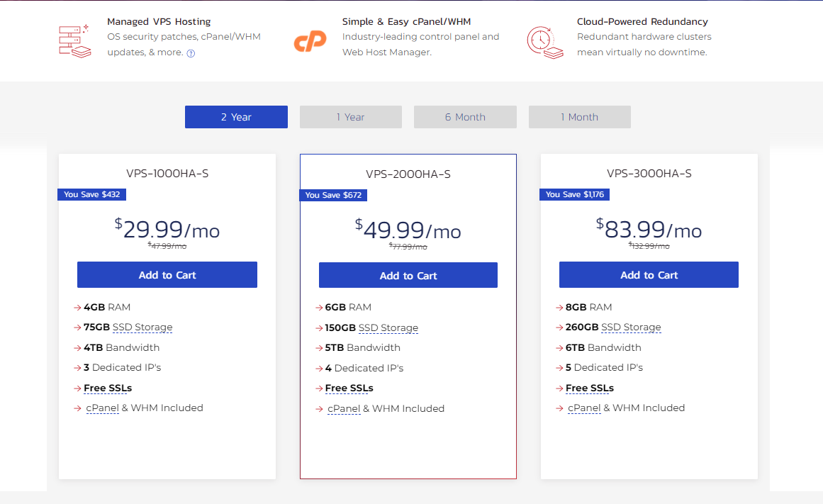The height and width of the screenshot is (504, 823).
Task: Enable 1 Month billing option
Action: 579,116
